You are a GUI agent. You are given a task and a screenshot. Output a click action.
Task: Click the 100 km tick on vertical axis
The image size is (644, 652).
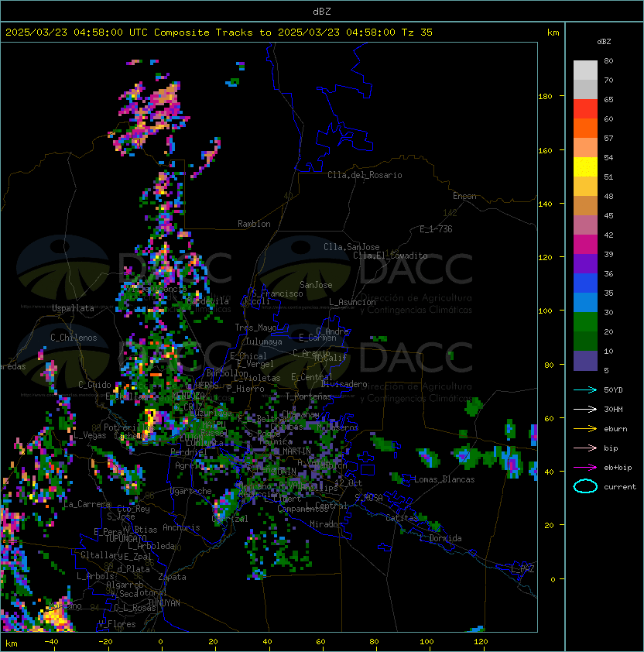click(545, 311)
